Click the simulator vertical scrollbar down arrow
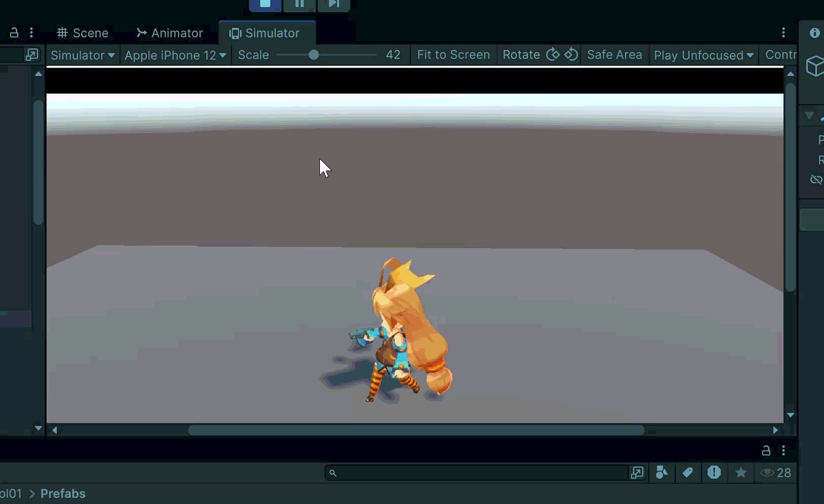 point(791,415)
